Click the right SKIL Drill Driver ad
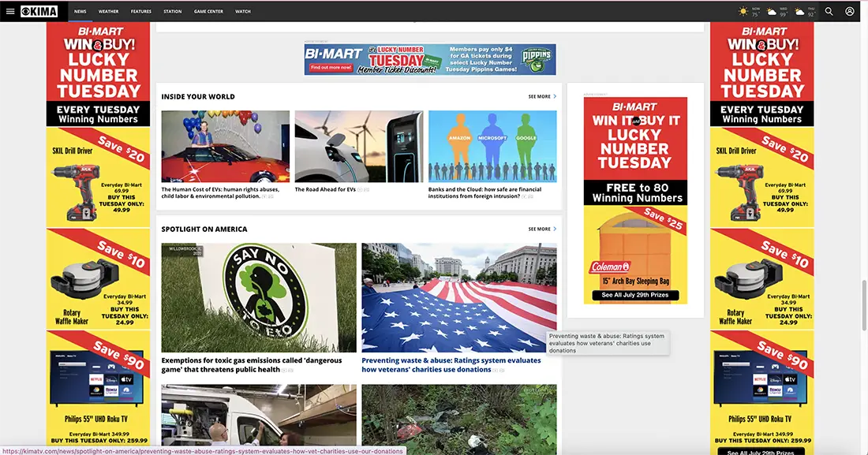The width and height of the screenshot is (868, 455). click(x=761, y=177)
